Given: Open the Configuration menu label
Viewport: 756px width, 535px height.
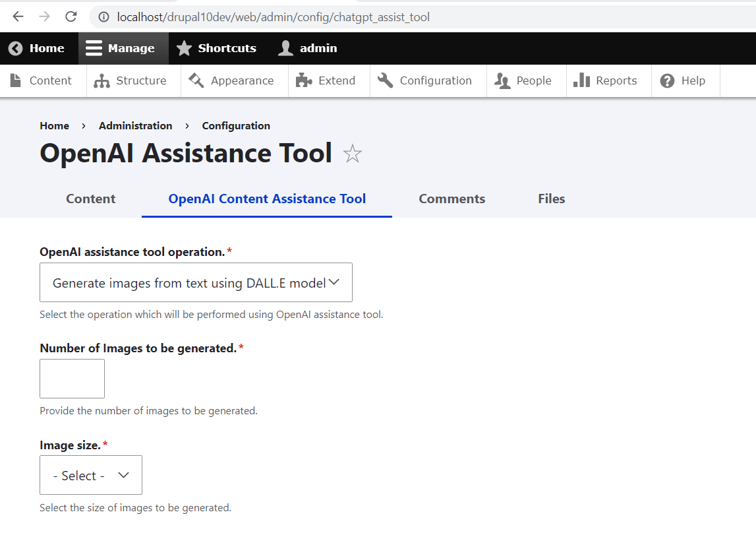Looking at the screenshot, I should [436, 81].
